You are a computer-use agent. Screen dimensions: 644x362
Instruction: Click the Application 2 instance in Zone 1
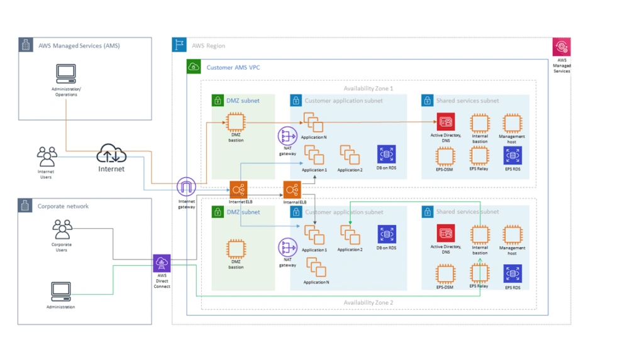pos(350,155)
